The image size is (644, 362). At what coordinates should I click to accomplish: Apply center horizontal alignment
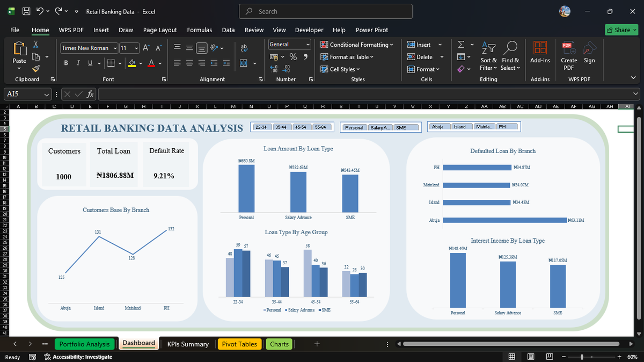(189, 63)
